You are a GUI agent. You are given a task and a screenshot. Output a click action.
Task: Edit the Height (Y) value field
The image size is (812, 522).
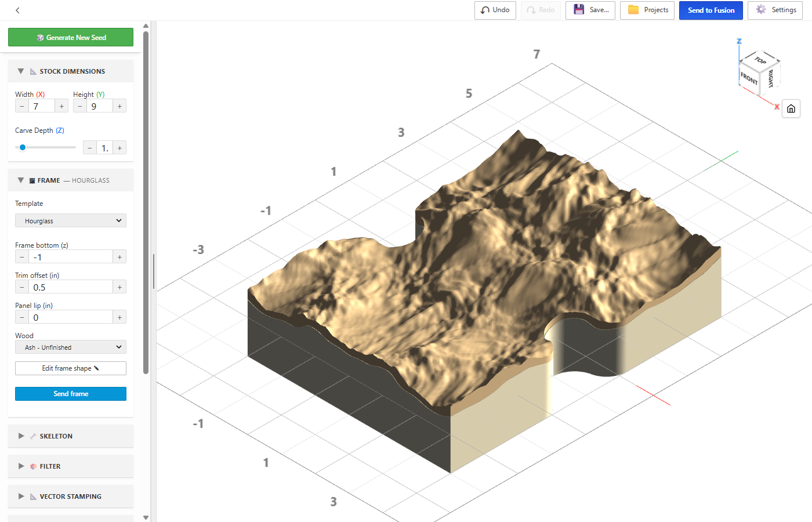coord(100,106)
